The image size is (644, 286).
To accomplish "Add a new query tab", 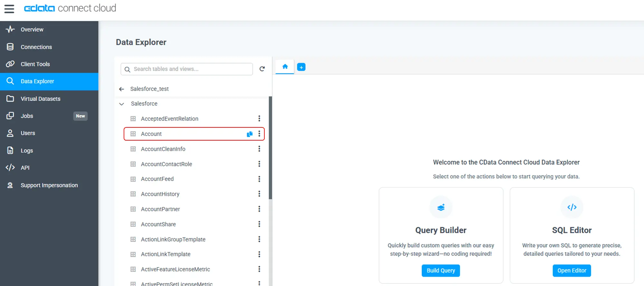I will (x=301, y=67).
